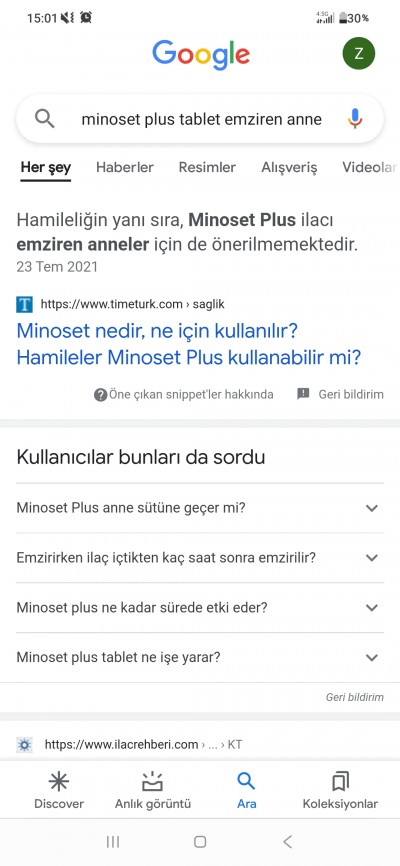Open Koleksiyonlar bookmarks icon
400x866 pixels.
(340, 791)
